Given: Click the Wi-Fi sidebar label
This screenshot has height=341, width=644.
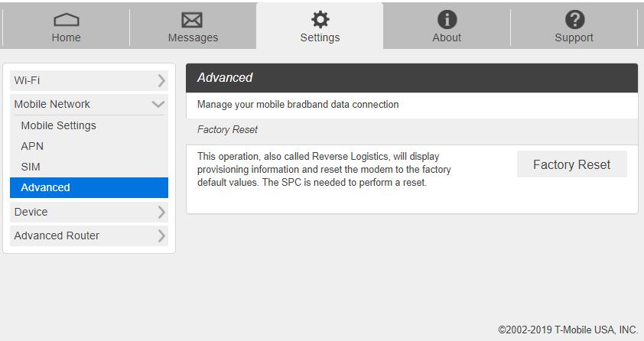Looking at the screenshot, I should (x=27, y=80).
